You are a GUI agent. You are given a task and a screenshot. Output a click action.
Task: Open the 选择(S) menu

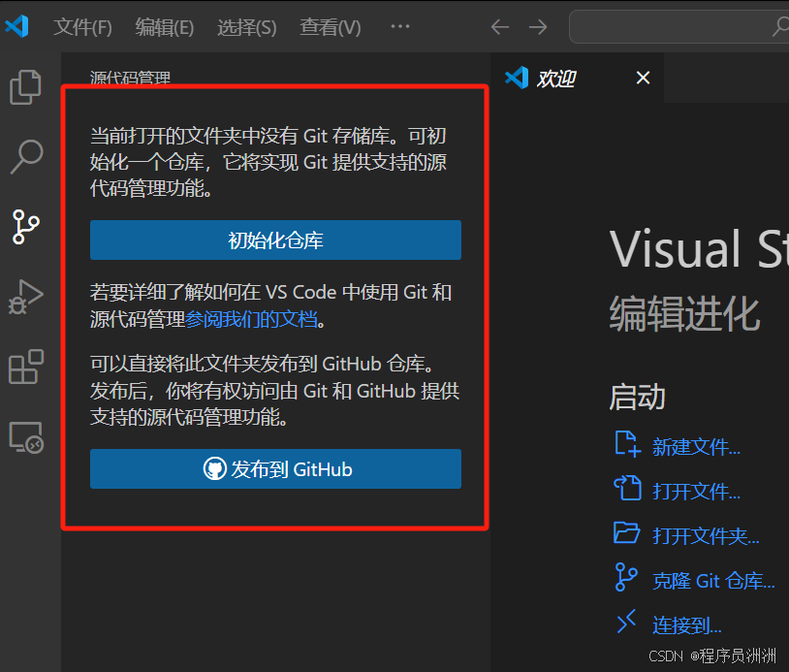[246, 27]
